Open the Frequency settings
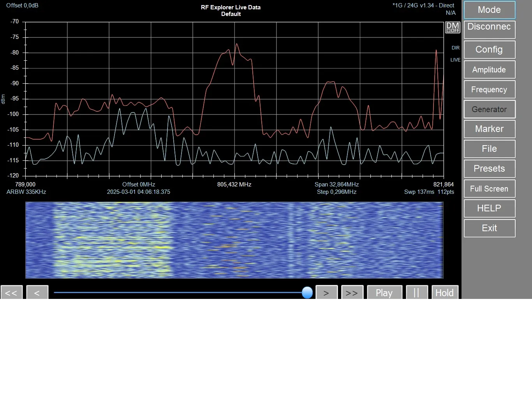532x397 pixels. coord(490,89)
